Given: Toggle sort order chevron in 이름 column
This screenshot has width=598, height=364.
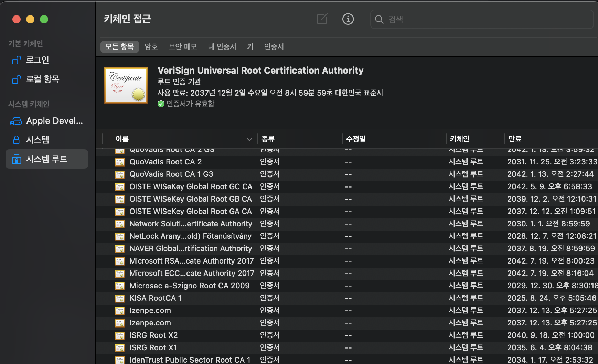Looking at the screenshot, I should tap(249, 139).
